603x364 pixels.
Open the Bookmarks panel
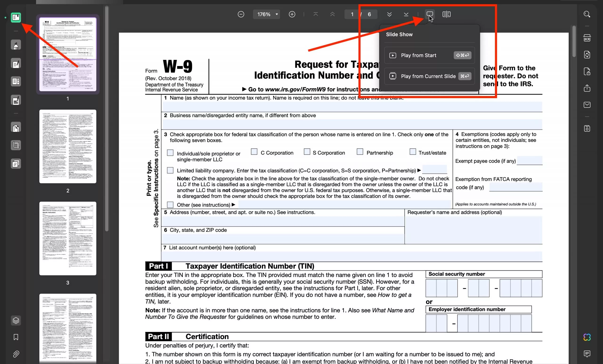16,337
